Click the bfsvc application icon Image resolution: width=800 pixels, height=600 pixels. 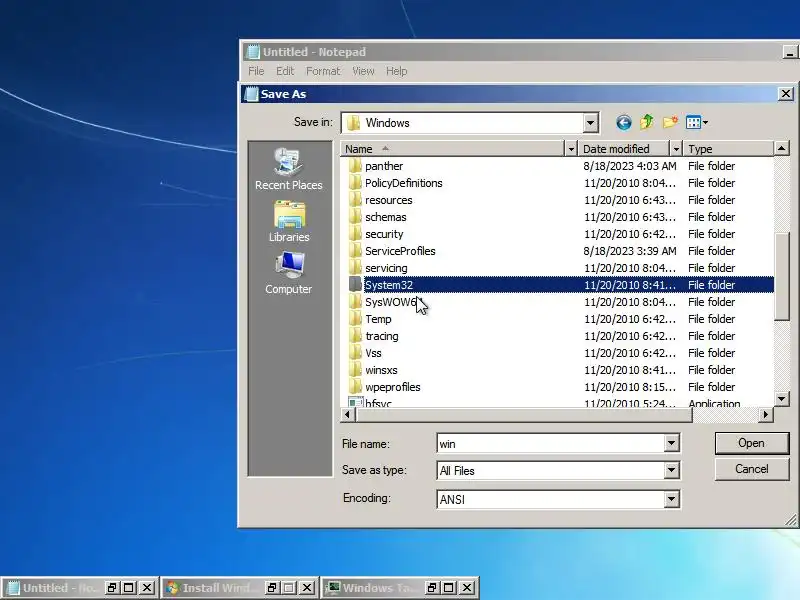[355, 402]
